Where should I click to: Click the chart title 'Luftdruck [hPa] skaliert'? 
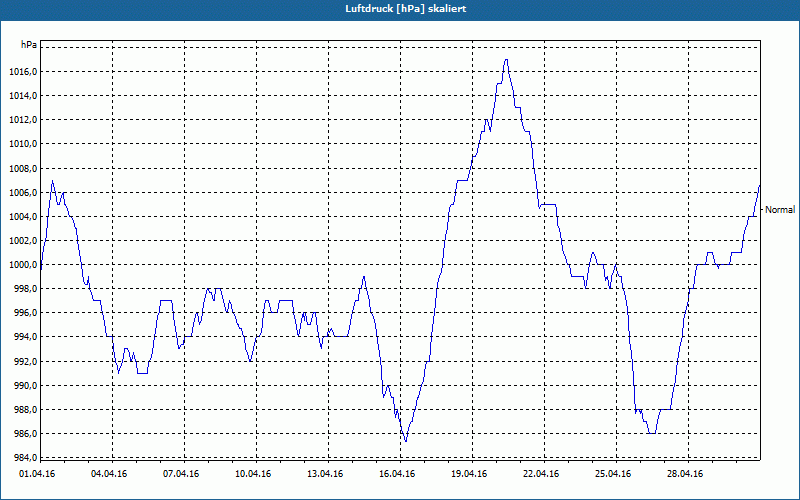coord(406,9)
